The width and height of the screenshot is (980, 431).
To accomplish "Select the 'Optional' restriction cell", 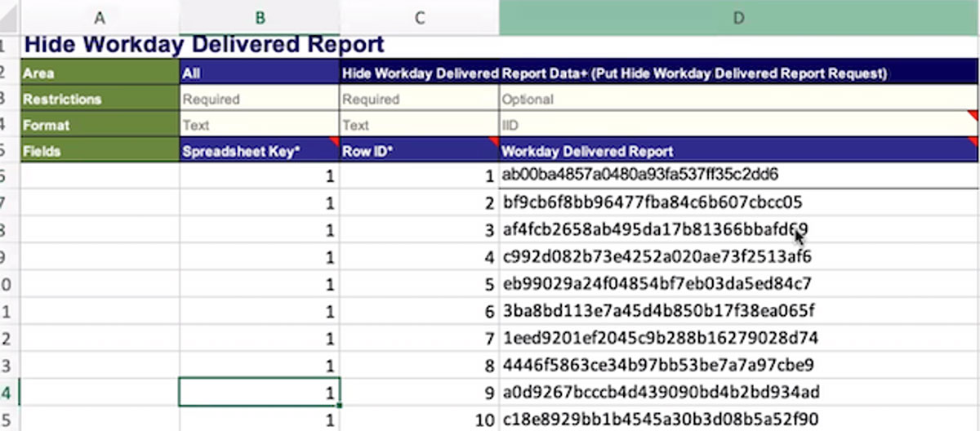I will tap(739, 99).
